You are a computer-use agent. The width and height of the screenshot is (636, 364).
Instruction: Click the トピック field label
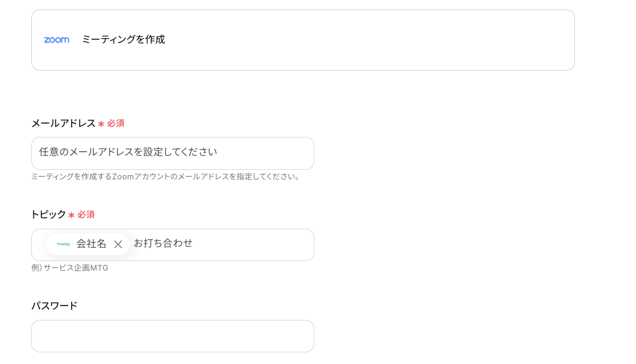click(48, 214)
